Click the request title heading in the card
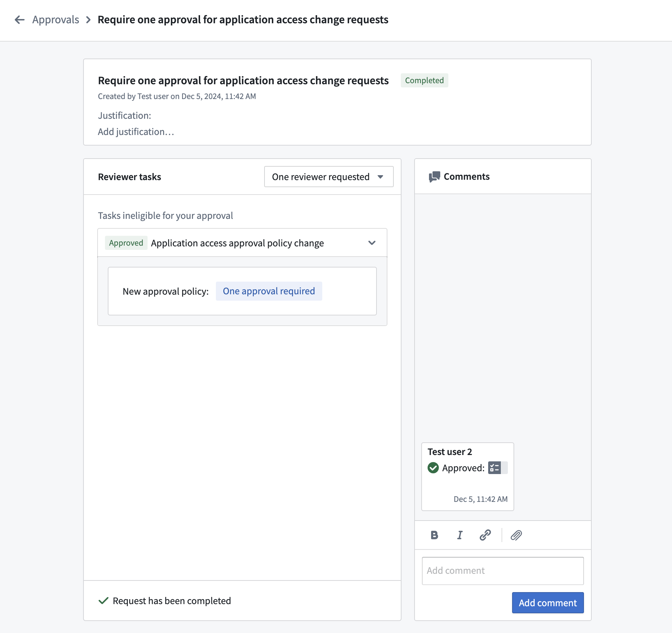 (243, 81)
